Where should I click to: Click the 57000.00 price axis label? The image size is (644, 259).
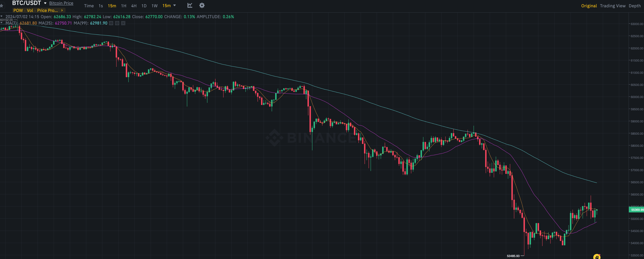click(637, 170)
